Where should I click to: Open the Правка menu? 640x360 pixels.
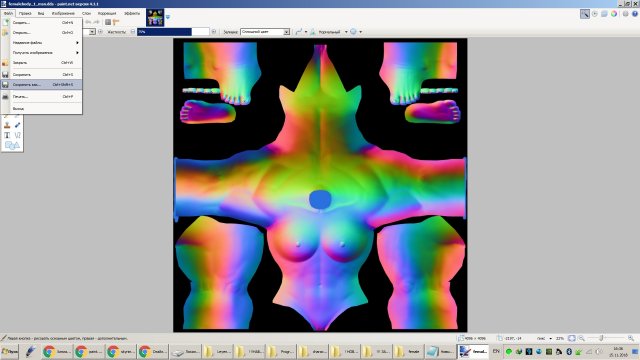25,13
